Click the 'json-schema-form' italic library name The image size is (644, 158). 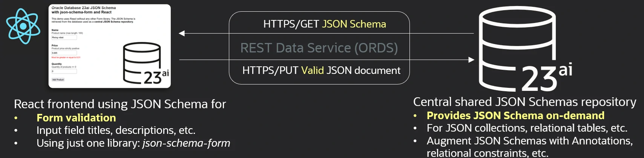point(186,143)
